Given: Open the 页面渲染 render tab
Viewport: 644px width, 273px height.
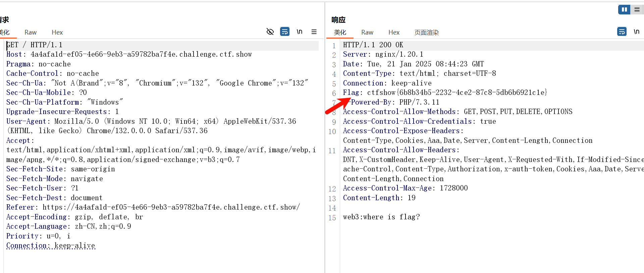Looking at the screenshot, I should [x=426, y=33].
